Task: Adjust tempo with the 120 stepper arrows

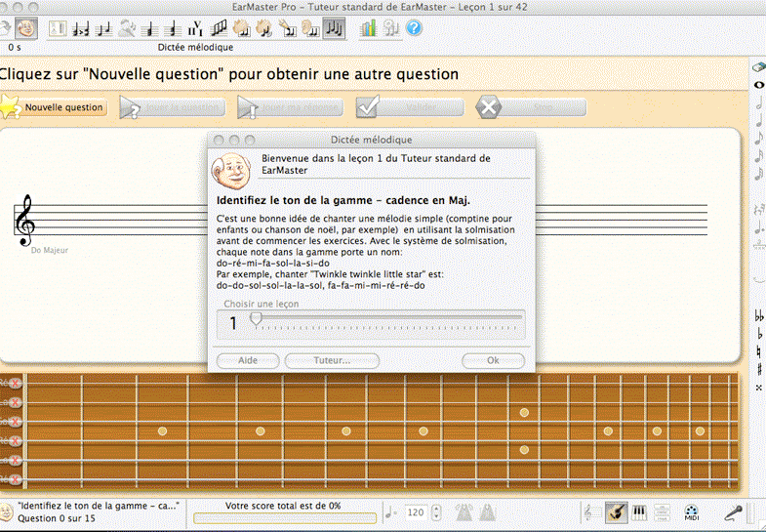Action: coord(436,512)
